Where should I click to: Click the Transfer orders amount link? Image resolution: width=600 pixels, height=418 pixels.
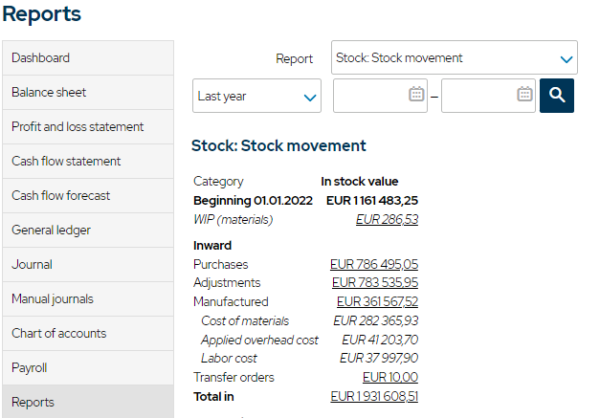tap(390, 377)
